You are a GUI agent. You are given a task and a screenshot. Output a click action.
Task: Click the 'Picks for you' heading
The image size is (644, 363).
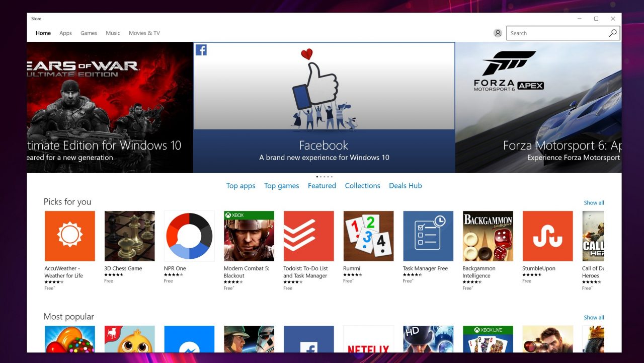click(x=67, y=202)
